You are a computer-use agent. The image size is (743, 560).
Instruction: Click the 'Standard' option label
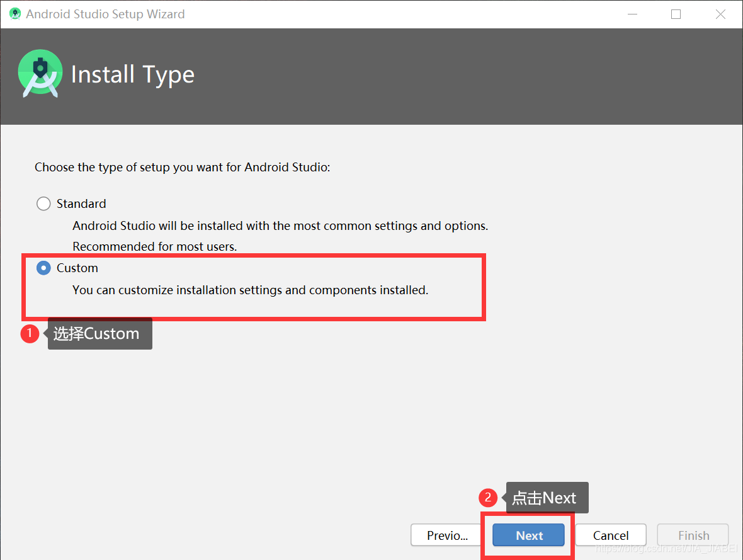[x=81, y=204]
